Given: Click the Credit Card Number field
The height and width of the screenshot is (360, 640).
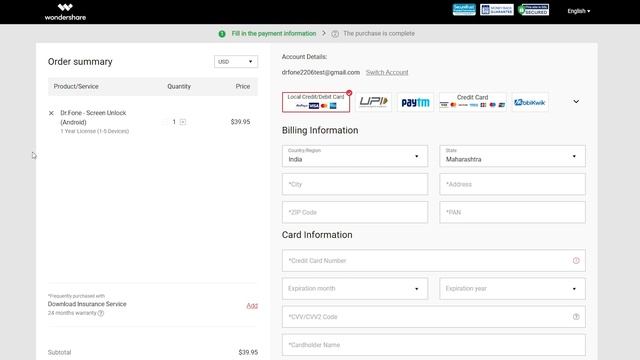Looking at the screenshot, I should pyautogui.click(x=433, y=260).
